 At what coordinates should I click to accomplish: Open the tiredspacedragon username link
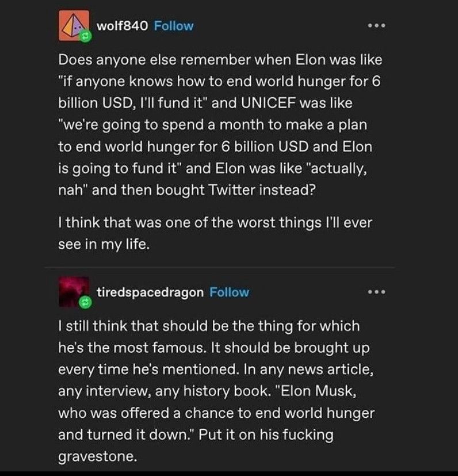[150, 292]
